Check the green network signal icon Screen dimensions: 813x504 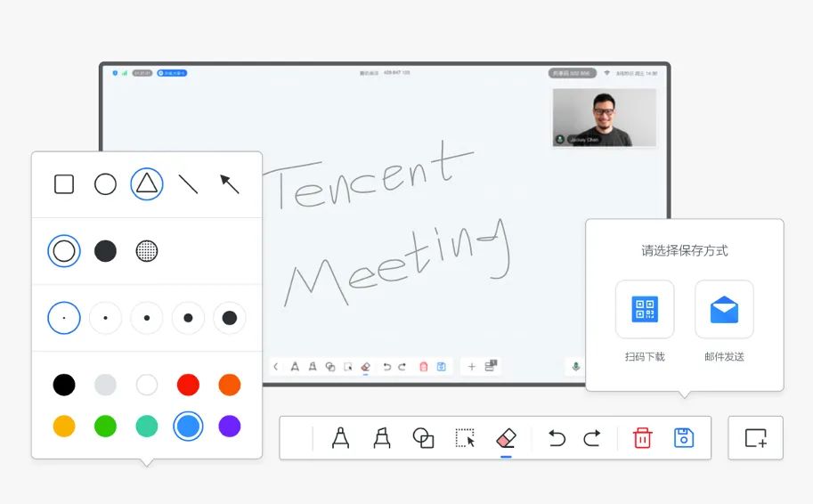[x=125, y=73]
